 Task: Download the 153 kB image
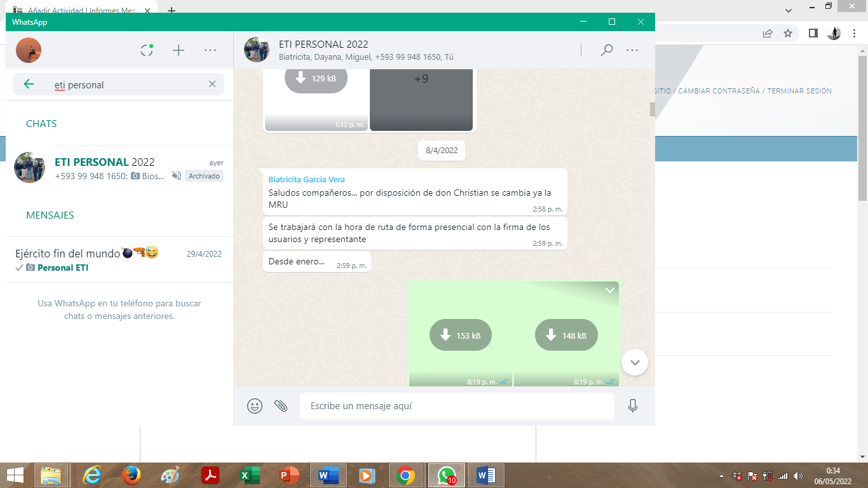click(x=460, y=335)
